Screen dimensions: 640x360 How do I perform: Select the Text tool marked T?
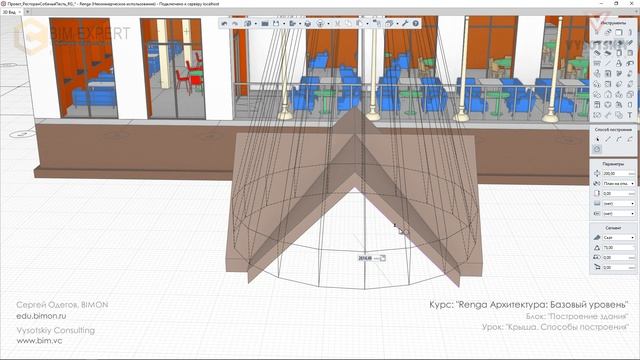(x=630, y=116)
